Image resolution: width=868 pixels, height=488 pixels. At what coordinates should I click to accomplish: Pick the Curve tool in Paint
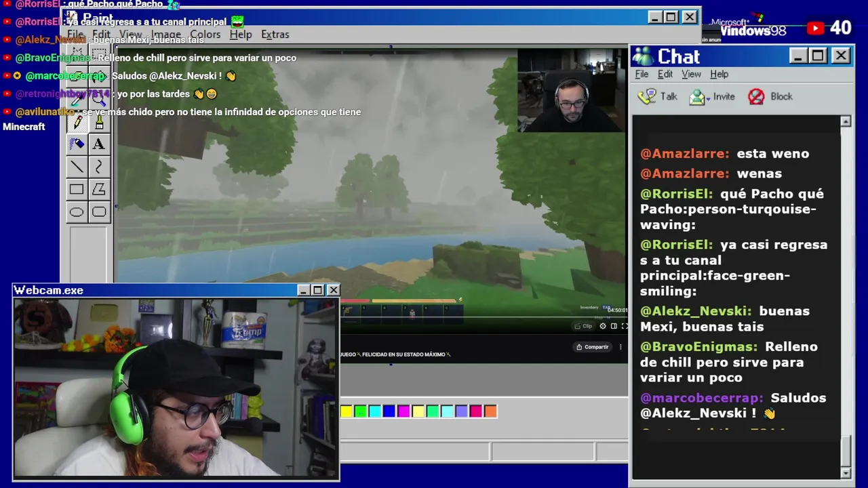coord(99,167)
